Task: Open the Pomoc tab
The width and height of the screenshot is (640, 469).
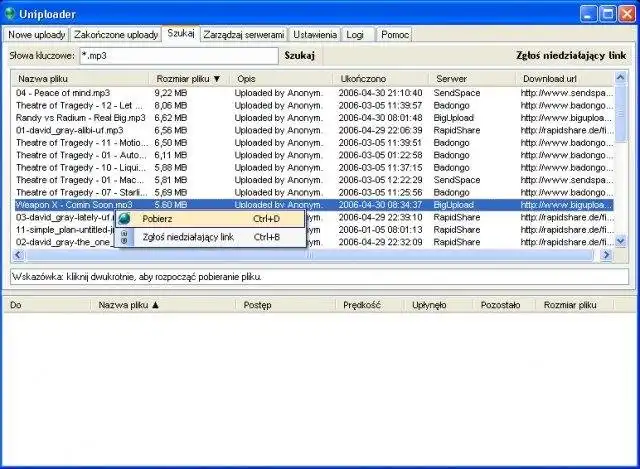Action: tap(395, 35)
